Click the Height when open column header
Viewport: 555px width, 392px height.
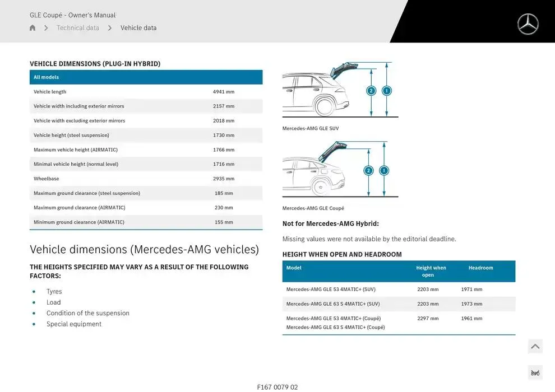coord(431,271)
